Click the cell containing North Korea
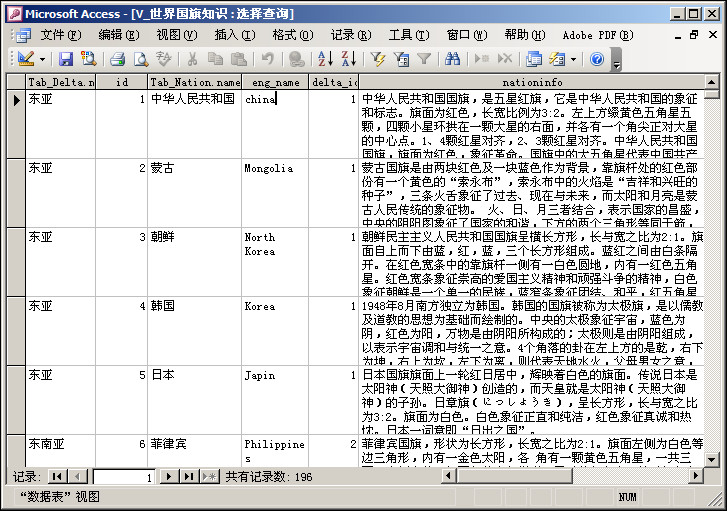Image resolution: width=727 pixels, height=511 pixels. pos(275,262)
